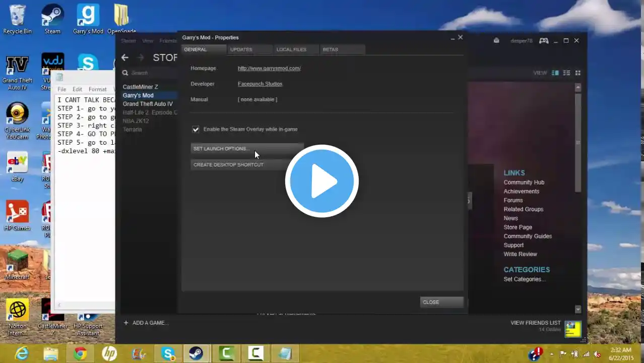
Task: Select the OpenSpades folder icon
Action: click(x=121, y=20)
